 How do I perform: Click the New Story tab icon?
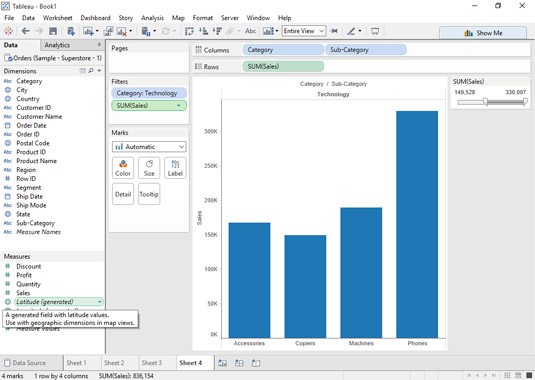tap(256, 363)
